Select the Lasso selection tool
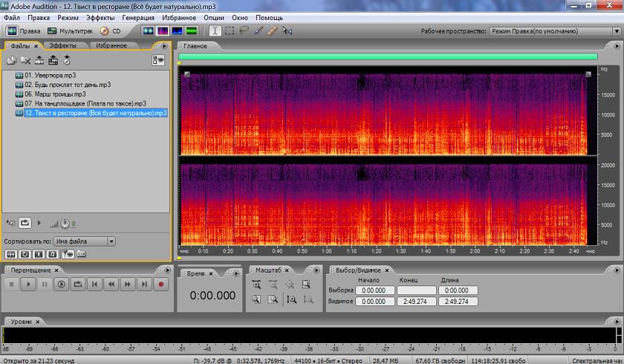 [x=244, y=31]
